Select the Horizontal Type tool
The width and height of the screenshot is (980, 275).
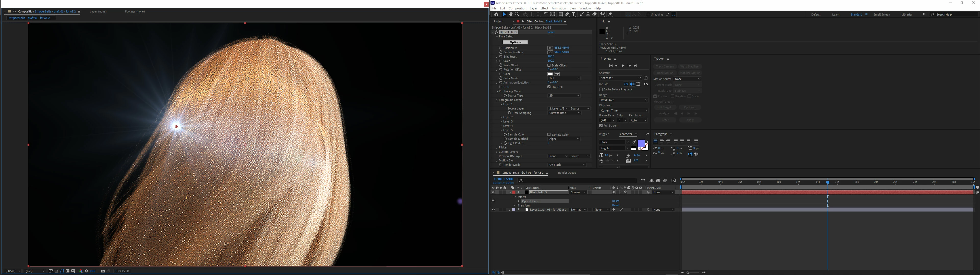(574, 15)
